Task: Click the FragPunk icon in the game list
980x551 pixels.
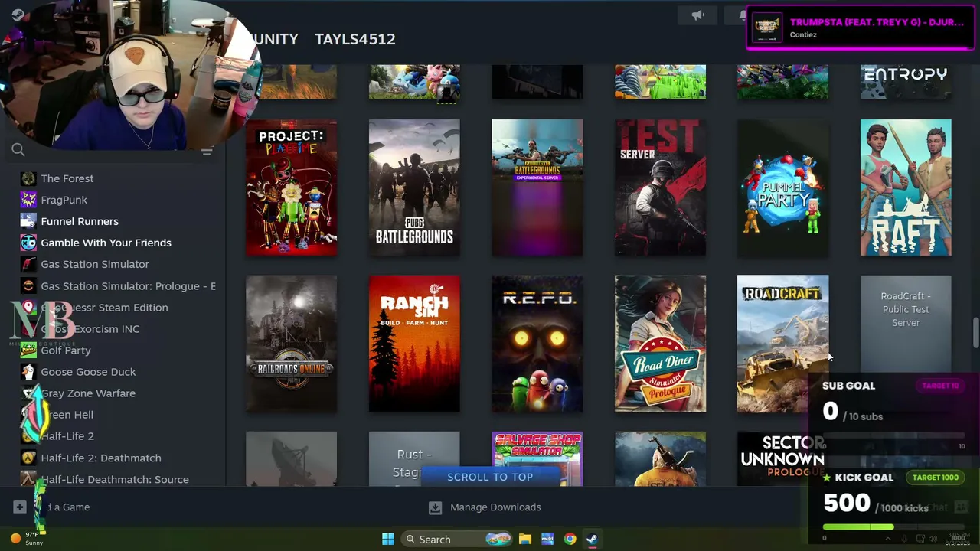Action: tap(28, 200)
